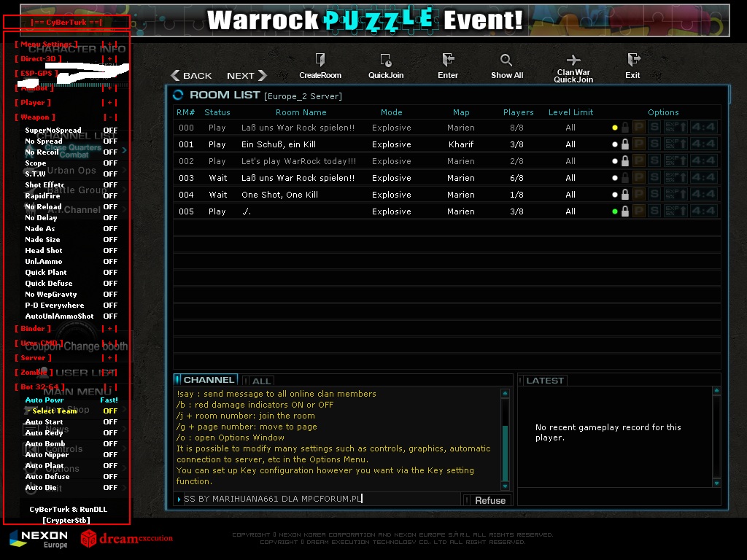This screenshot has width=747, height=560.
Task: Open the LATEST tab
Action: coord(542,380)
